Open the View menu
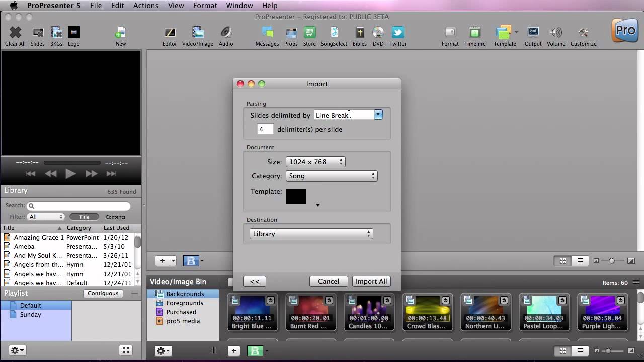The image size is (644, 362). pyautogui.click(x=176, y=5)
